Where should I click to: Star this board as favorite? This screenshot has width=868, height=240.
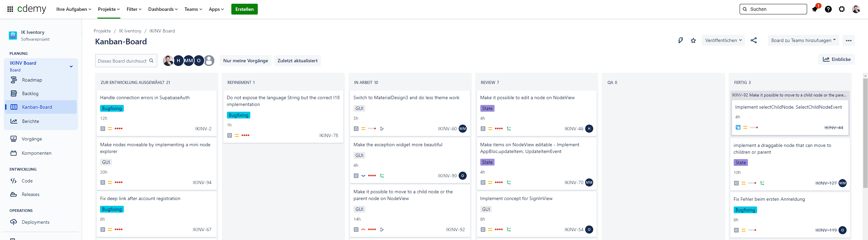tap(693, 40)
